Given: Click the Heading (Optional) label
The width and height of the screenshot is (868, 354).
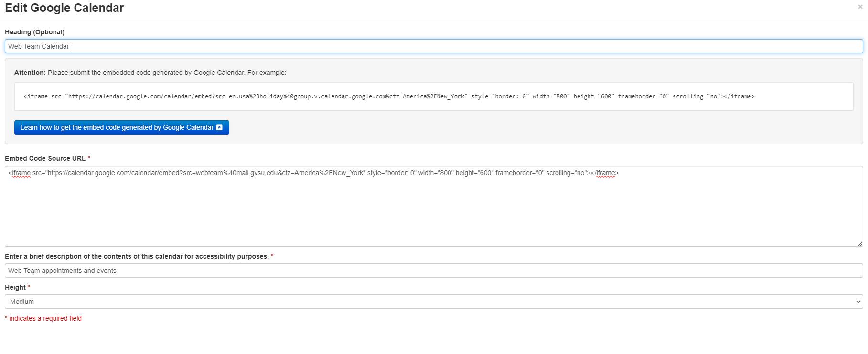Looking at the screenshot, I should point(34,32).
